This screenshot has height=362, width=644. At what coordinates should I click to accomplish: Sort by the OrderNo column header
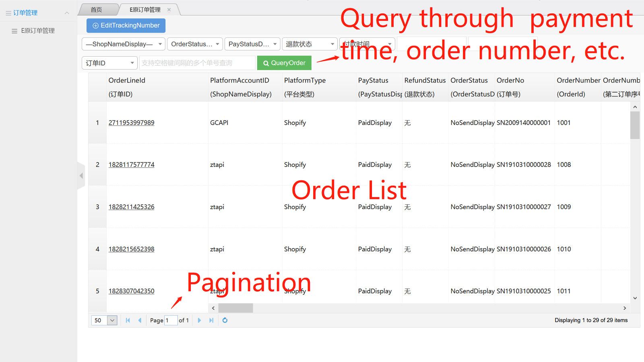point(524,87)
